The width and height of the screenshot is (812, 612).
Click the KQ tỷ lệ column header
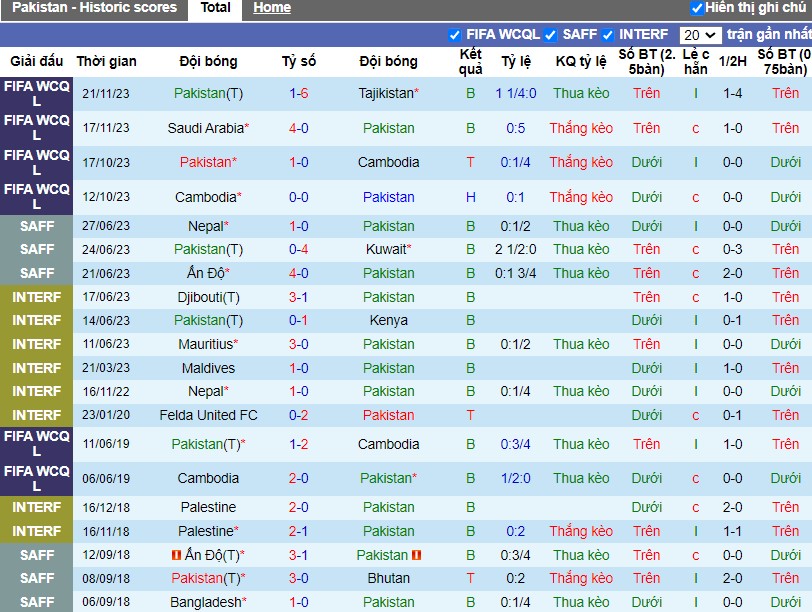click(x=581, y=62)
